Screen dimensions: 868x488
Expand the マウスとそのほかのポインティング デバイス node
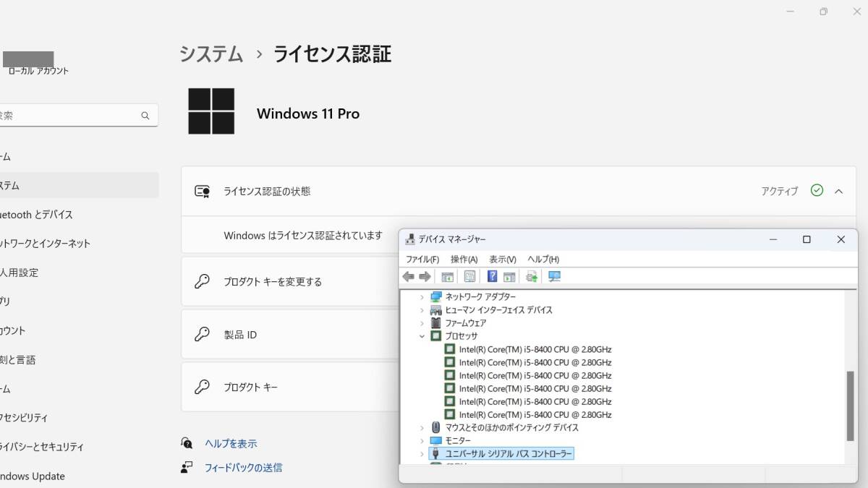coord(422,428)
